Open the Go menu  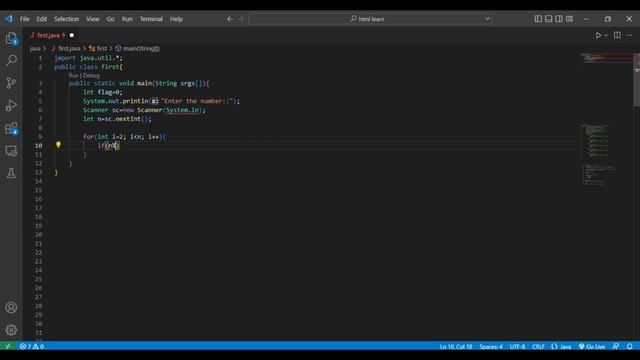coord(111,19)
